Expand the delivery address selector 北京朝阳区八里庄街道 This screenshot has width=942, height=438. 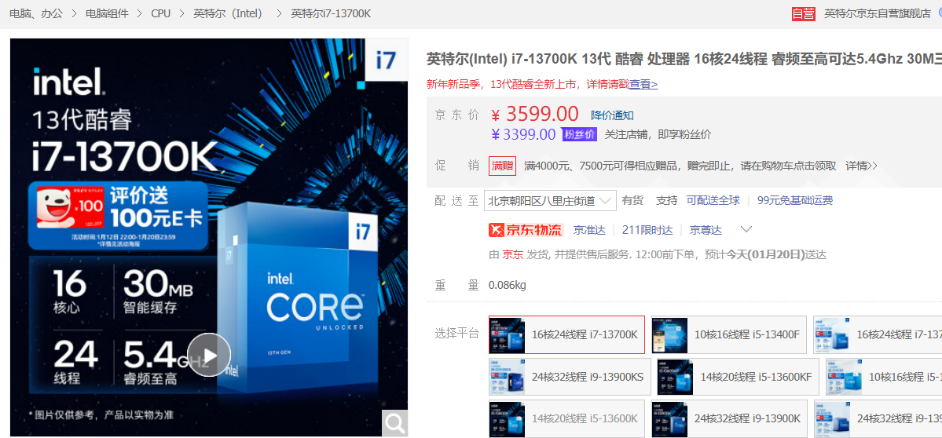(550, 201)
